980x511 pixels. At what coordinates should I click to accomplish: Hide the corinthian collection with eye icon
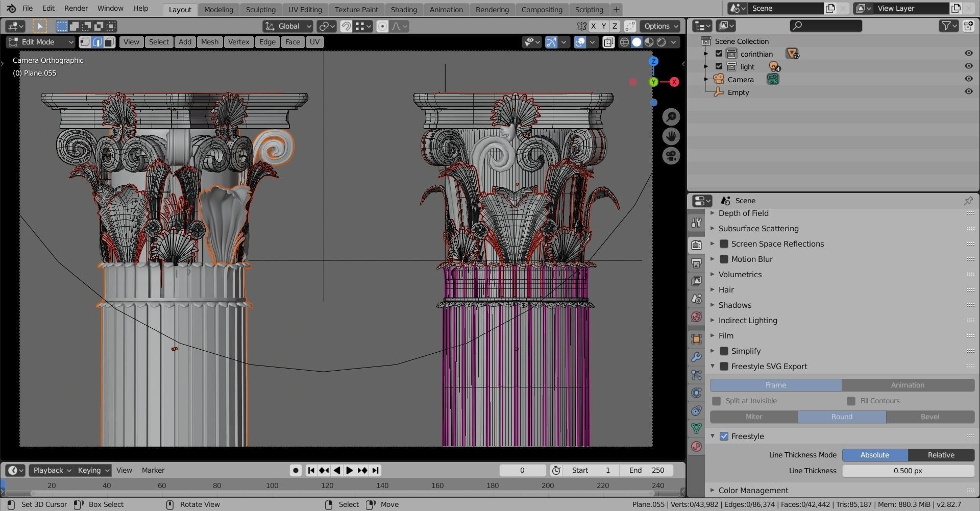(968, 53)
